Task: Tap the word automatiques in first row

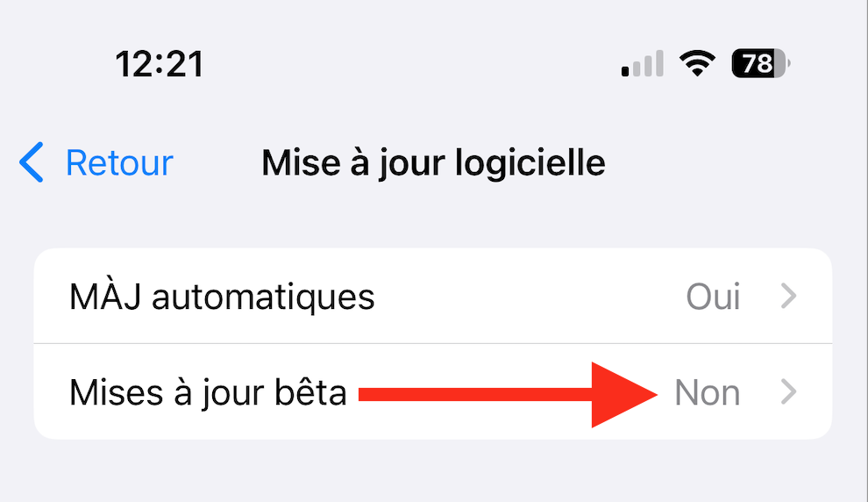Action: point(263,297)
